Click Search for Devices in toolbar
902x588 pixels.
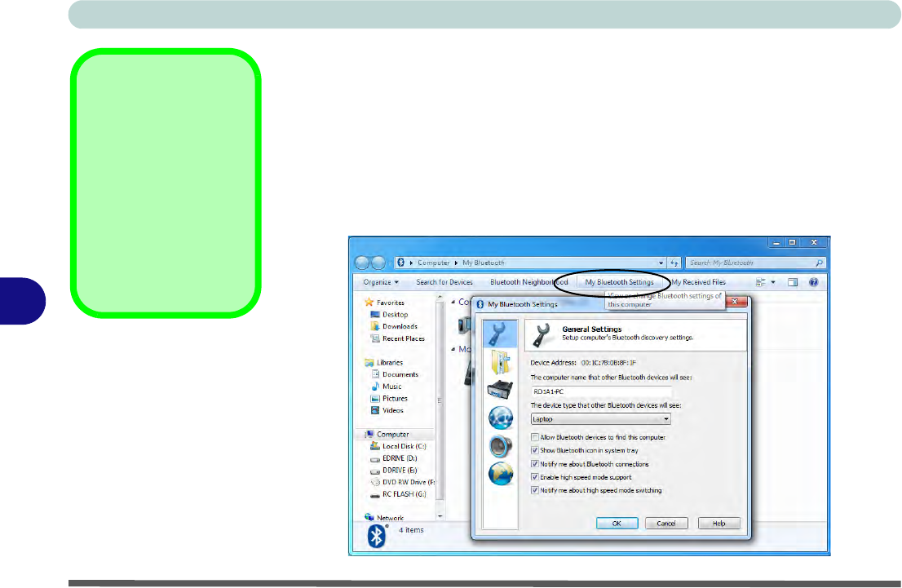[x=444, y=282]
